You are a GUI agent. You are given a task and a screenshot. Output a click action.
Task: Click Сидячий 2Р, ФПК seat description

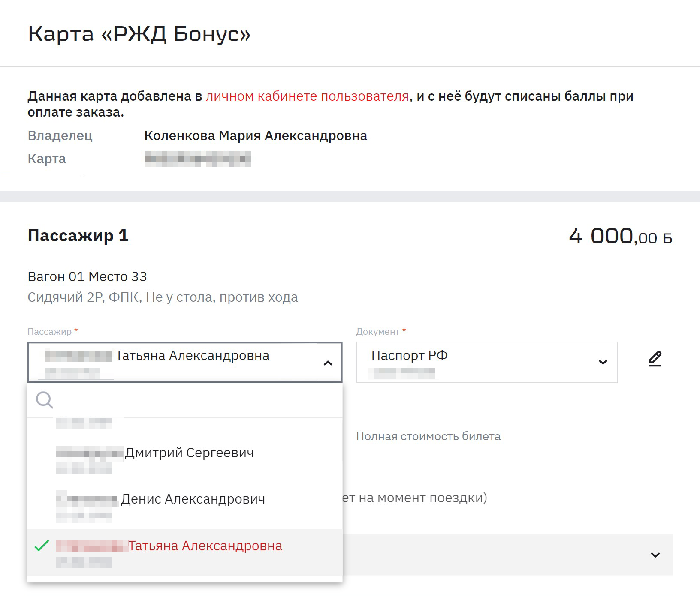(x=163, y=297)
